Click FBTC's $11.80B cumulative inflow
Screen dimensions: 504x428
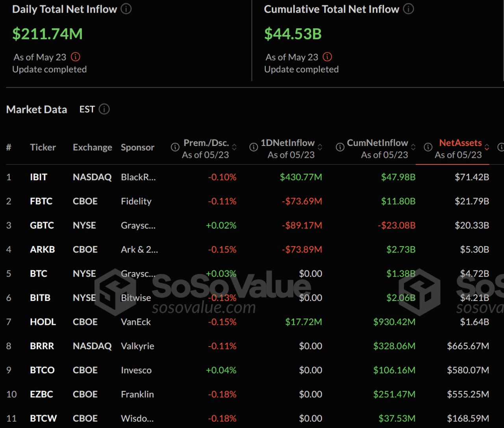click(398, 201)
